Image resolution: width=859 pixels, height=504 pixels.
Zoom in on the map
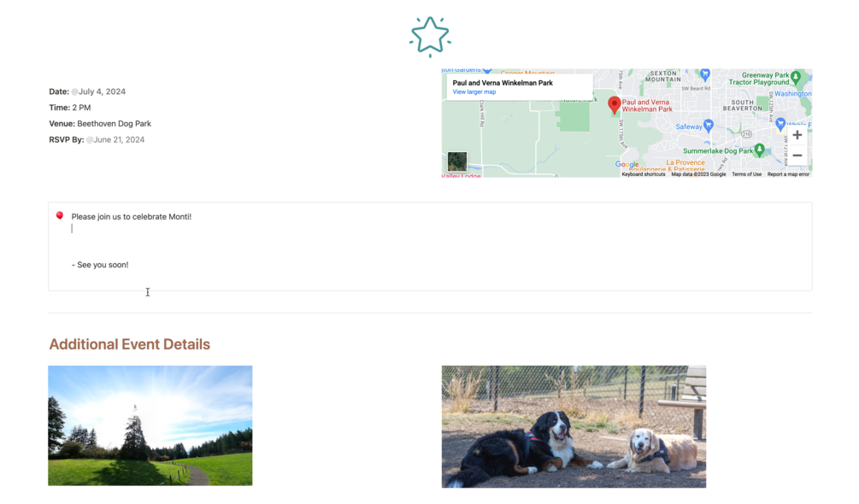797,135
